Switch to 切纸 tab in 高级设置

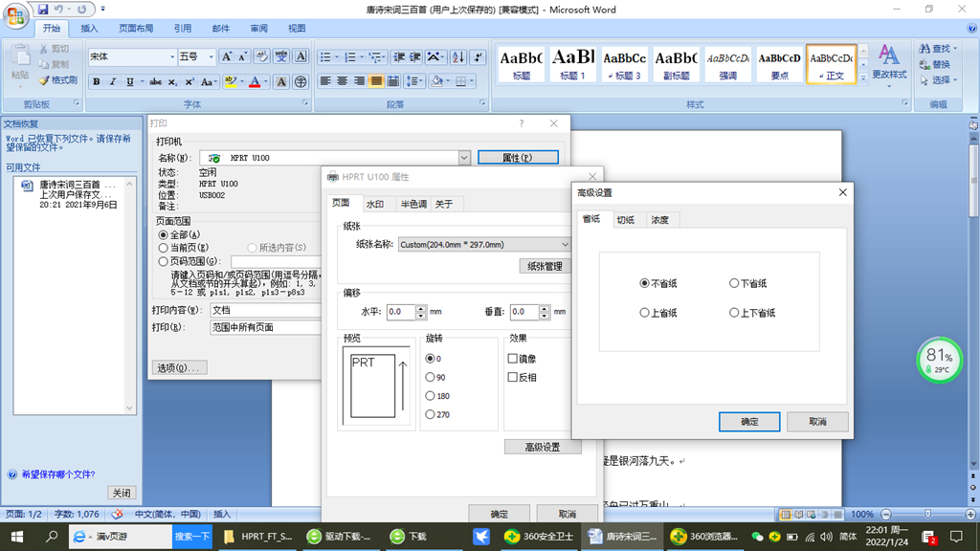625,220
